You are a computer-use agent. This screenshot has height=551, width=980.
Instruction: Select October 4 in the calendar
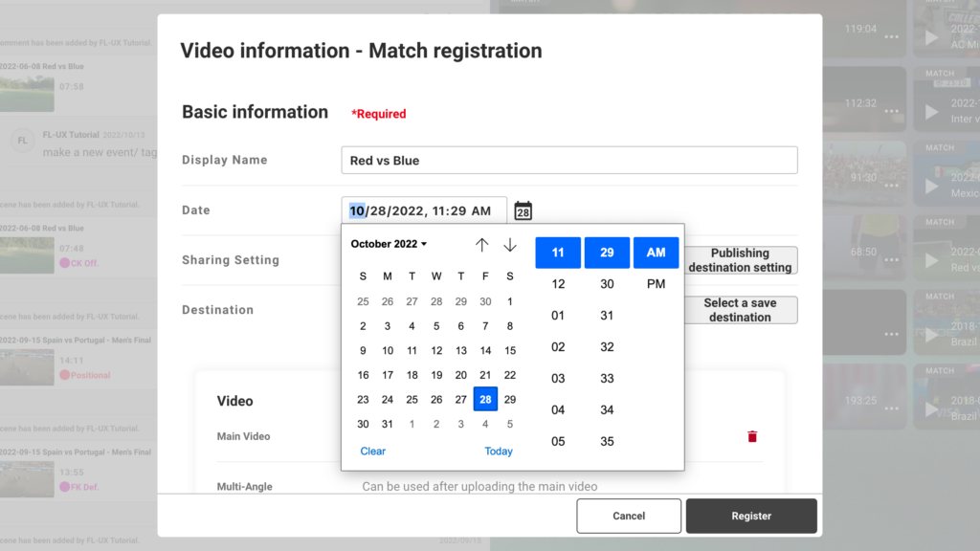click(x=412, y=326)
